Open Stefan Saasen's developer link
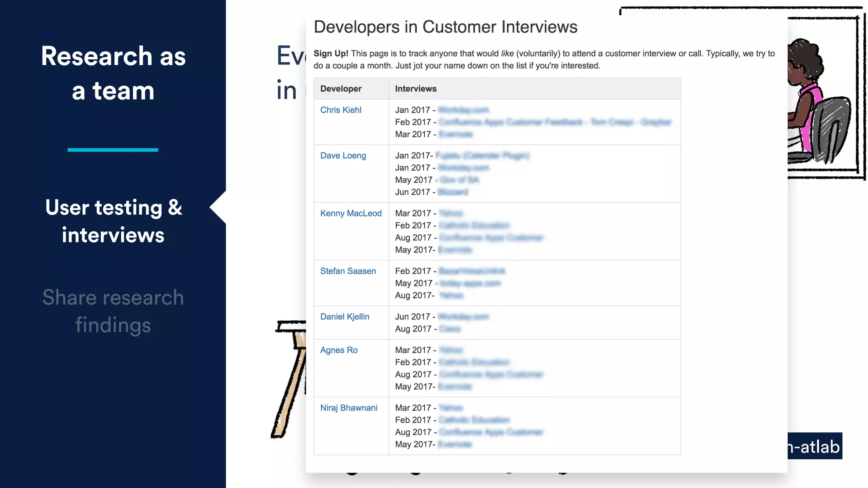 348,271
